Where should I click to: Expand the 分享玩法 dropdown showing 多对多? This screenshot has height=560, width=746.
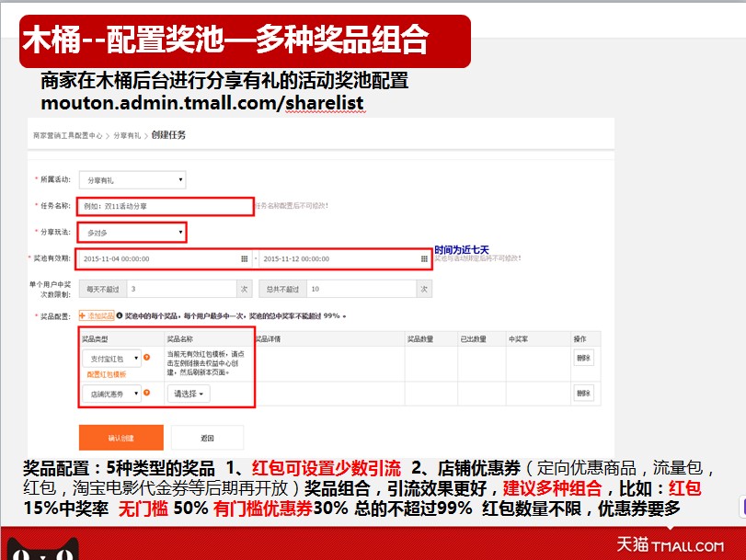pos(132,233)
